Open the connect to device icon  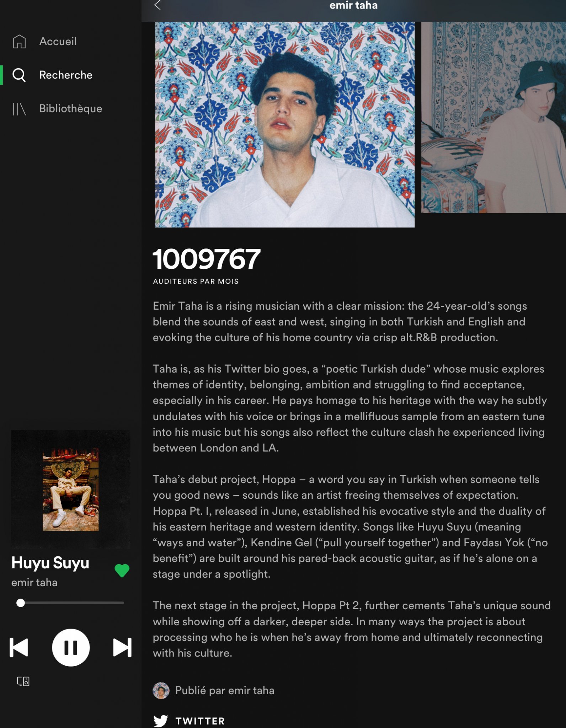23,681
